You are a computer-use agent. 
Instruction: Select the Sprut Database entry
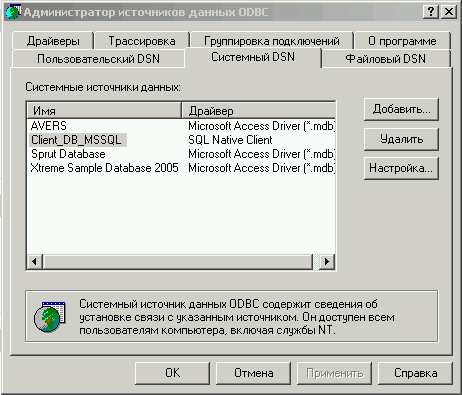68,154
